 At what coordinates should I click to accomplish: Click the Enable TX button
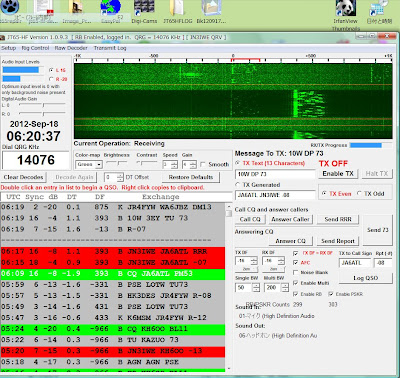(x=338, y=174)
